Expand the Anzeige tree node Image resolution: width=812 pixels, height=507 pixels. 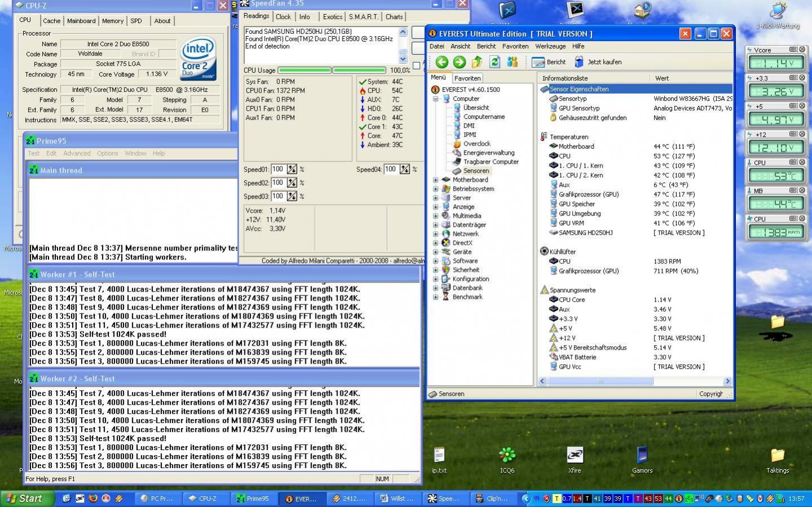point(436,207)
